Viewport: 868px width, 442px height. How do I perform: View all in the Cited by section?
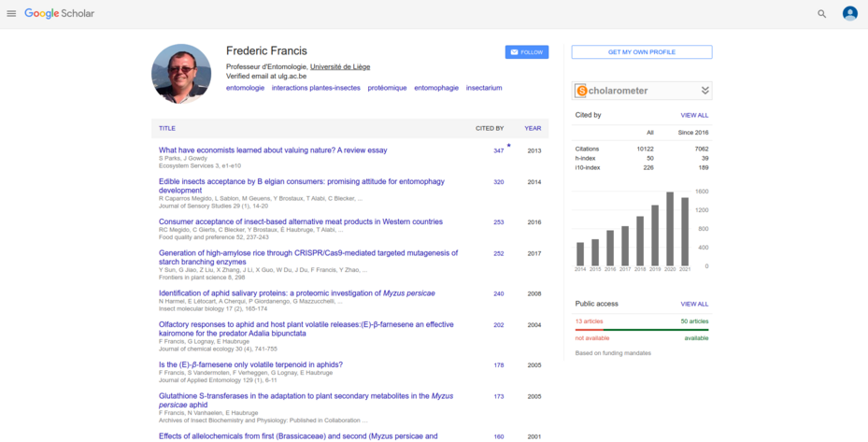[x=694, y=115]
